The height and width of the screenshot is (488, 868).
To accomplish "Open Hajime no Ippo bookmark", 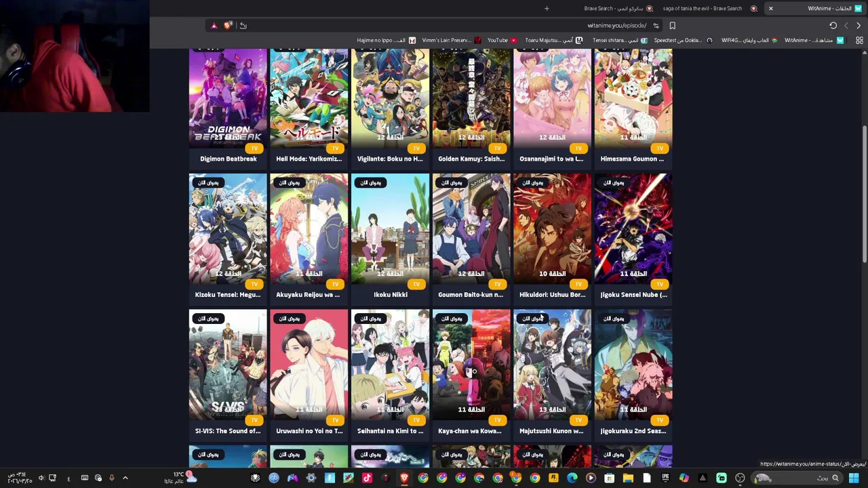I will (386, 40).
